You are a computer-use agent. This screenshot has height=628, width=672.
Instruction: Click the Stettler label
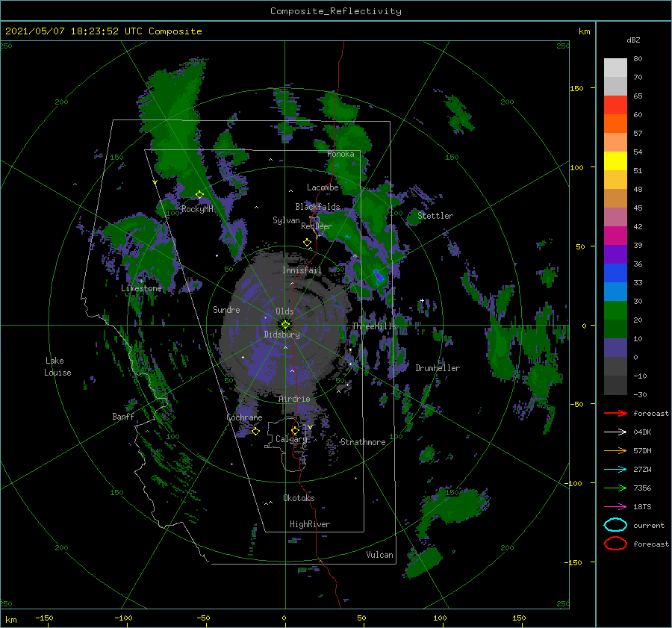tap(435, 216)
